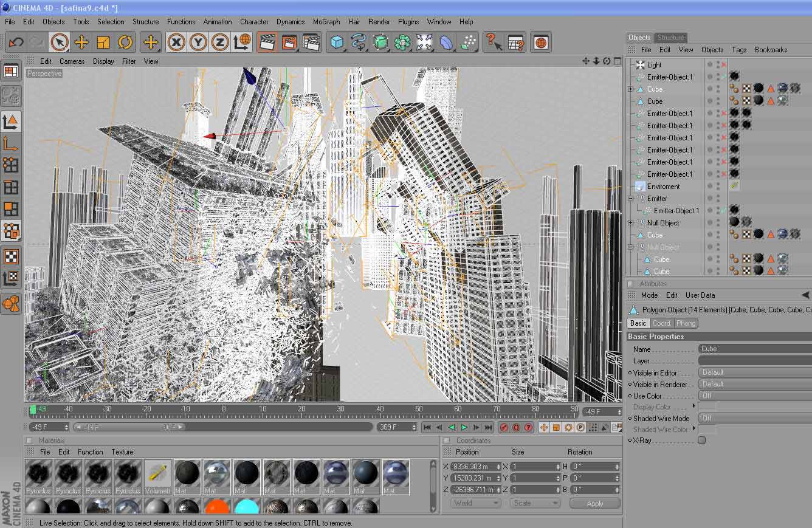Viewport: 812px width, 528px height.
Task: Expand the Null Object with plus sign
Action: pos(631,223)
